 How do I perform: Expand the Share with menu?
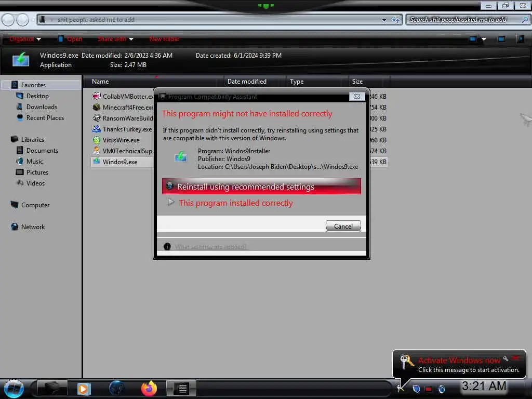(115, 39)
